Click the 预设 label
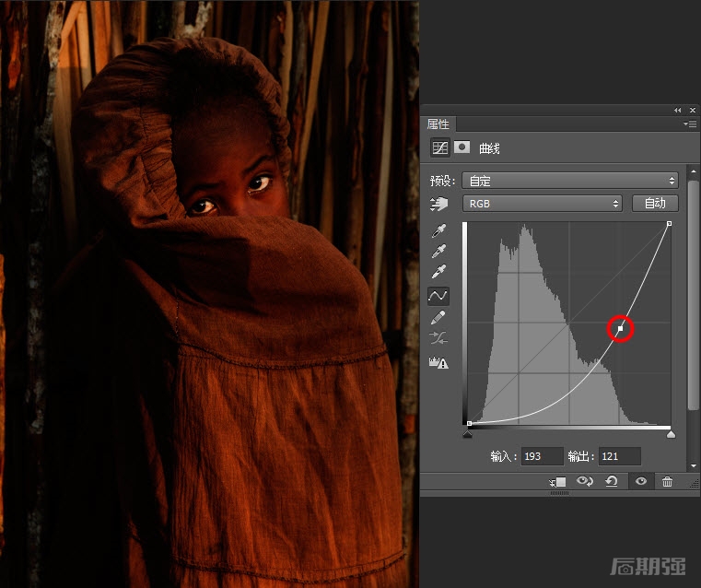 pyautogui.click(x=442, y=181)
